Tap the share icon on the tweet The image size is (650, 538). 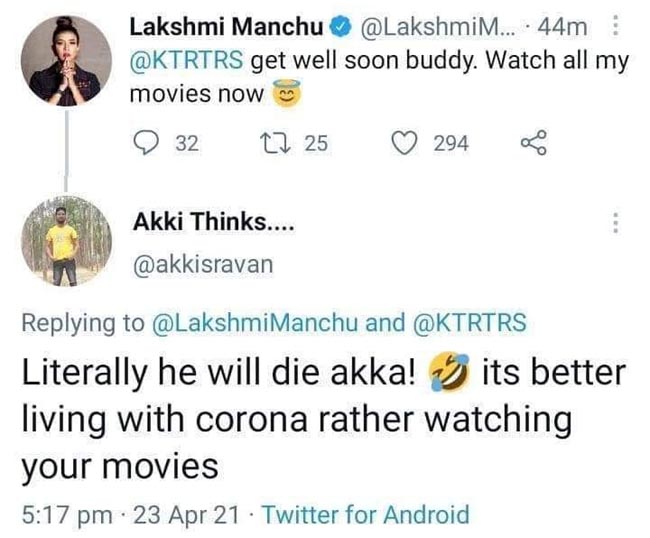533,144
